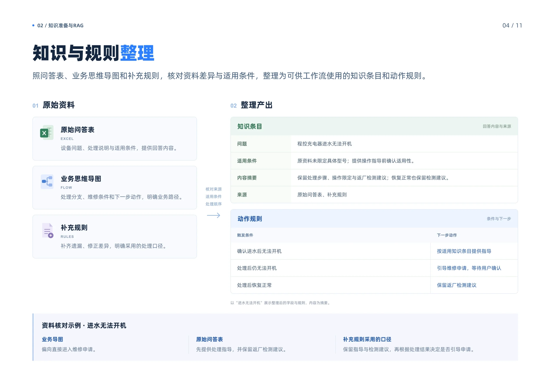Click the Excel icon beside 原始问答表

(47, 132)
